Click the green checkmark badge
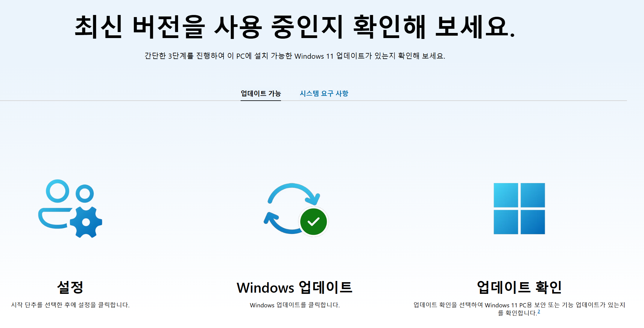 point(313,222)
